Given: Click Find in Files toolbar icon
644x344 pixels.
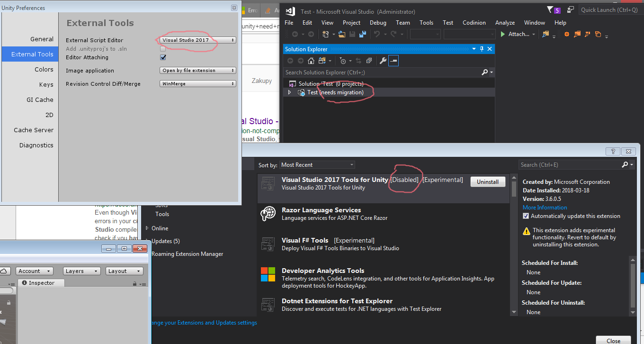Looking at the screenshot, I should (546, 34).
